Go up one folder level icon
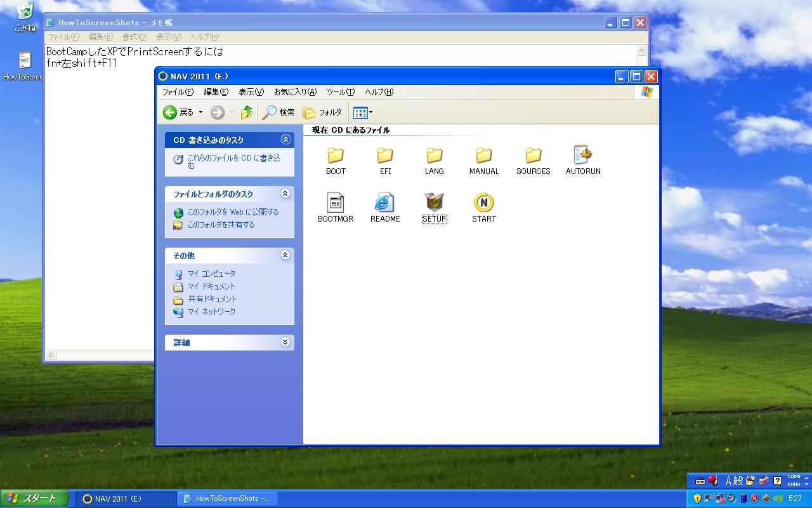812x508 pixels. [247, 112]
